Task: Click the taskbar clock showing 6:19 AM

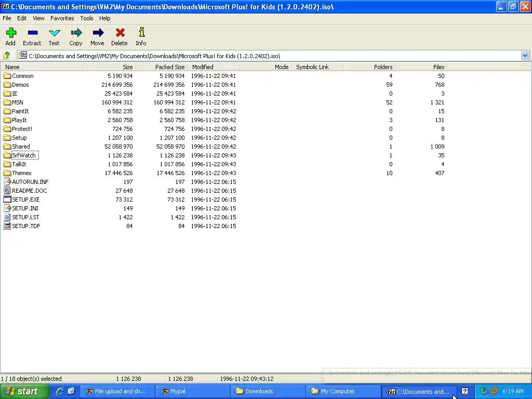Action: [513, 391]
